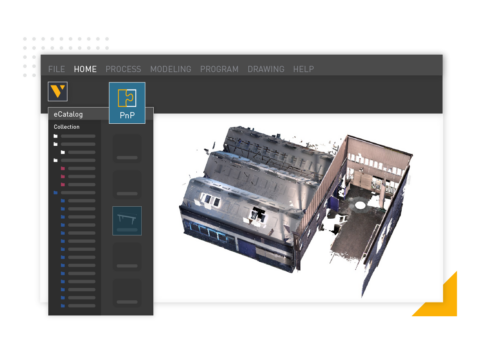The width and height of the screenshot is (480, 360).
Task: Select the first empty catalog item tile
Action: click(x=127, y=148)
